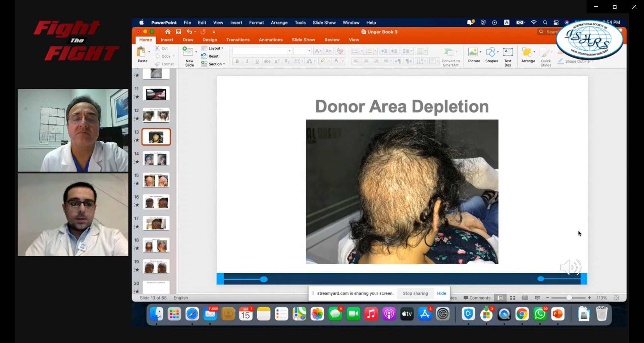
Task: Open Spotlight search in the menu bar
Action: (545, 22)
